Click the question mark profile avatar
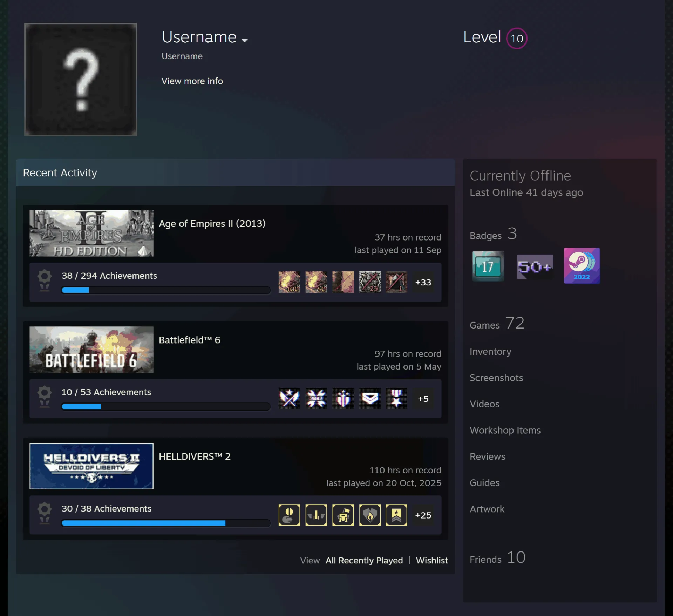Screen dimensions: 673x616 coord(81,79)
